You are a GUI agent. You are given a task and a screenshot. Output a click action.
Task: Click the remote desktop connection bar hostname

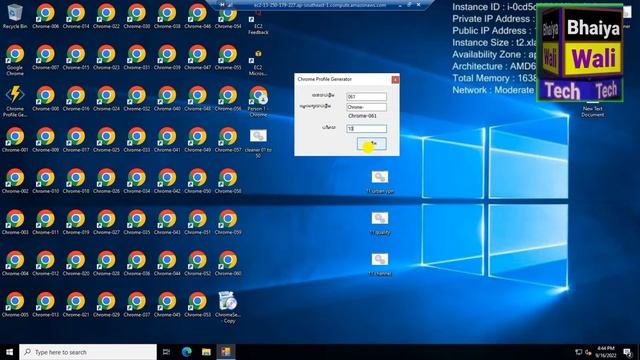click(x=320, y=5)
